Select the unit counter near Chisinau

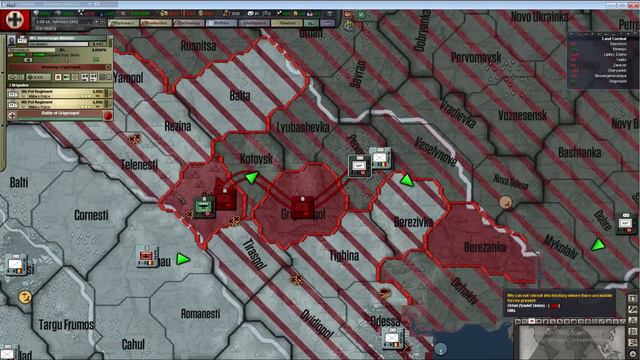click(147, 257)
